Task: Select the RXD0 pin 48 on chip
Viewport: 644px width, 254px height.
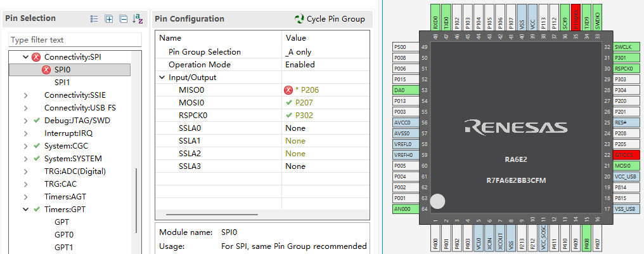Action: pyautogui.click(x=435, y=16)
